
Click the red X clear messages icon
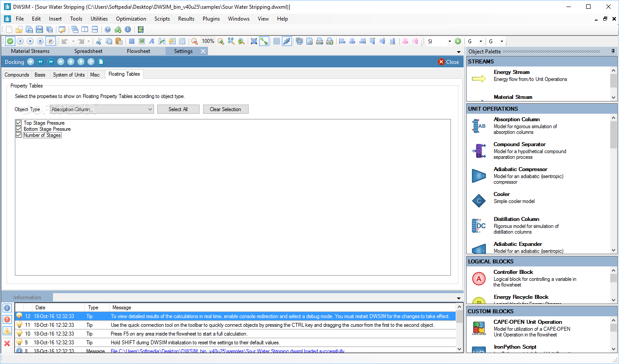7,343
